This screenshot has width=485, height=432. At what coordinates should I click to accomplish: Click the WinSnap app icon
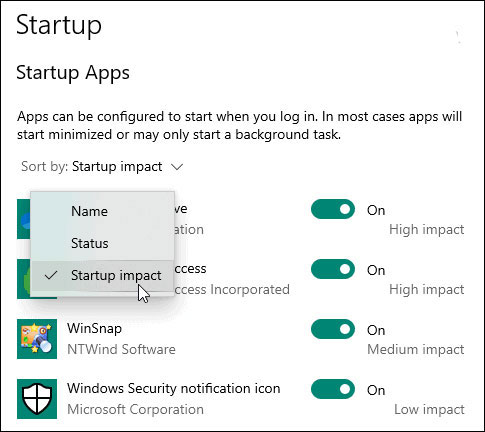tap(37, 339)
